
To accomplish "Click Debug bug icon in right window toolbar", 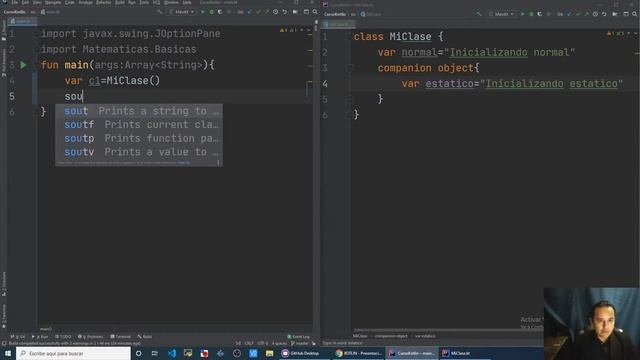I will [531, 14].
